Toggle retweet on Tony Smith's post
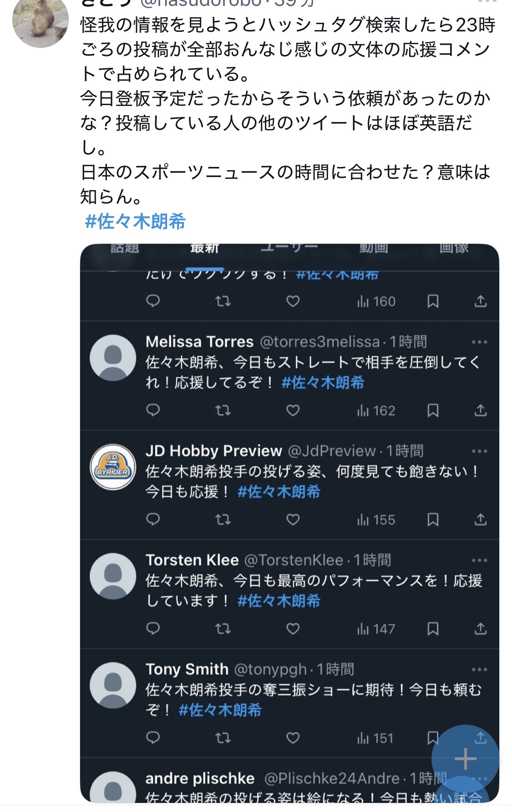The height and width of the screenshot is (812, 512). coord(223,738)
